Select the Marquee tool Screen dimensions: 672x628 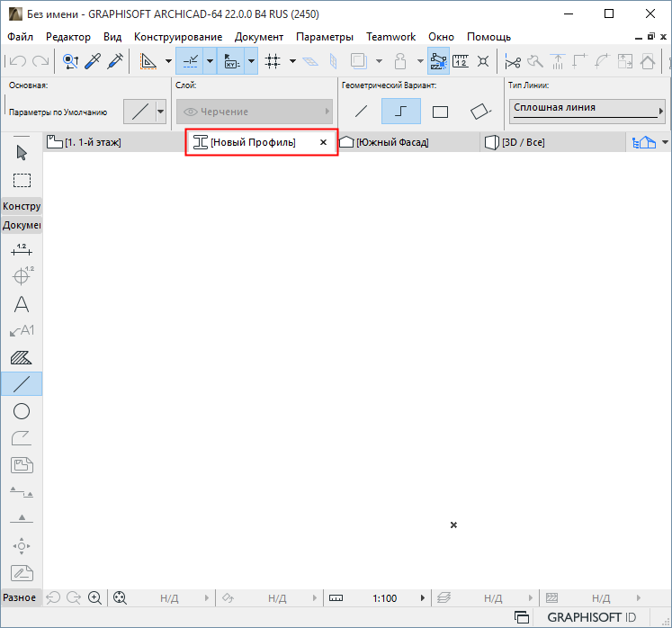tap(22, 181)
